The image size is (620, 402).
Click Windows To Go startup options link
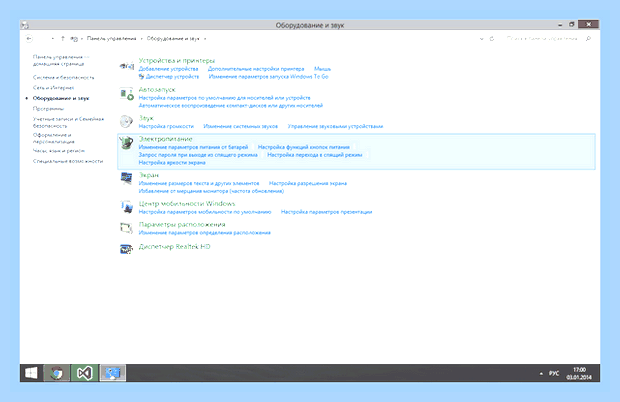tap(268, 77)
